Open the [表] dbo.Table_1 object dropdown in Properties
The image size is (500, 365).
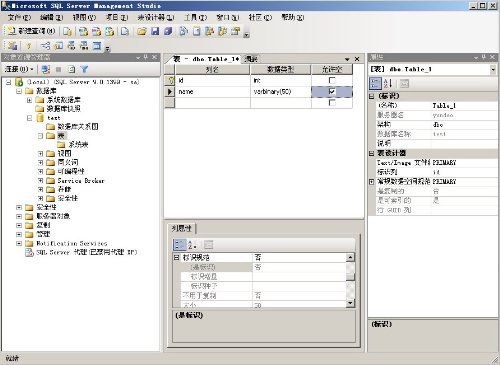click(x=493, y=69)
